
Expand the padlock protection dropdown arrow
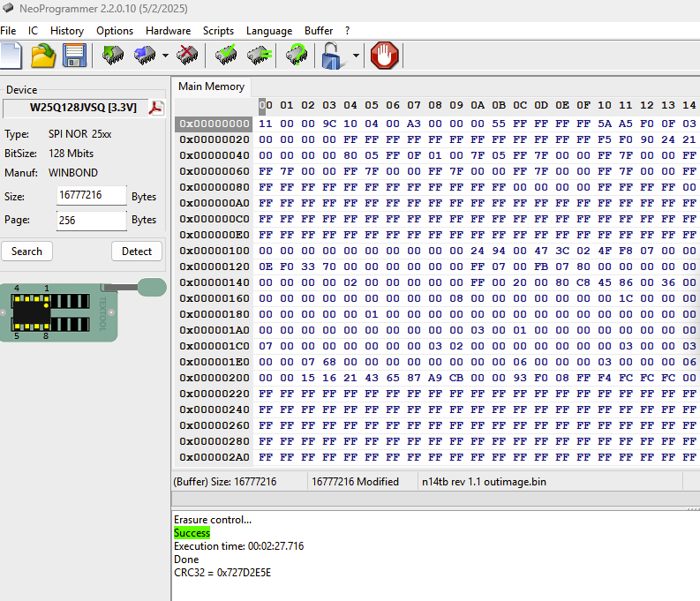tap(356, 56)
